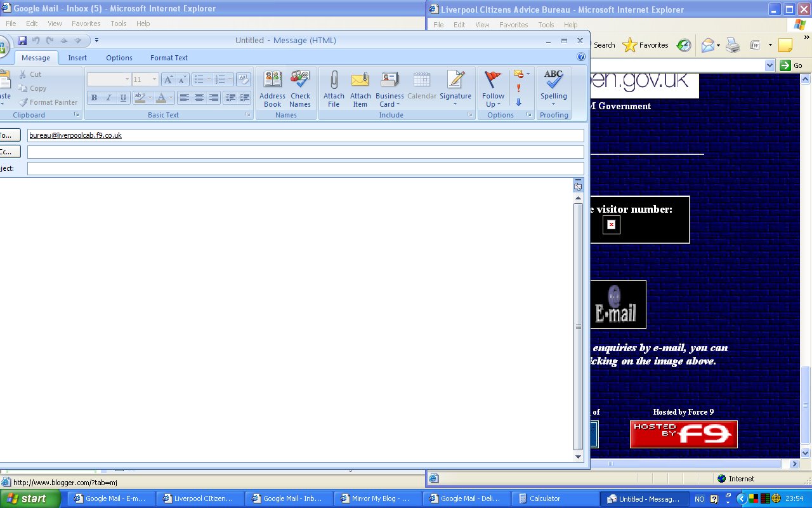Copy the selected text
The image size is (812, 508).
coord(32,88)
